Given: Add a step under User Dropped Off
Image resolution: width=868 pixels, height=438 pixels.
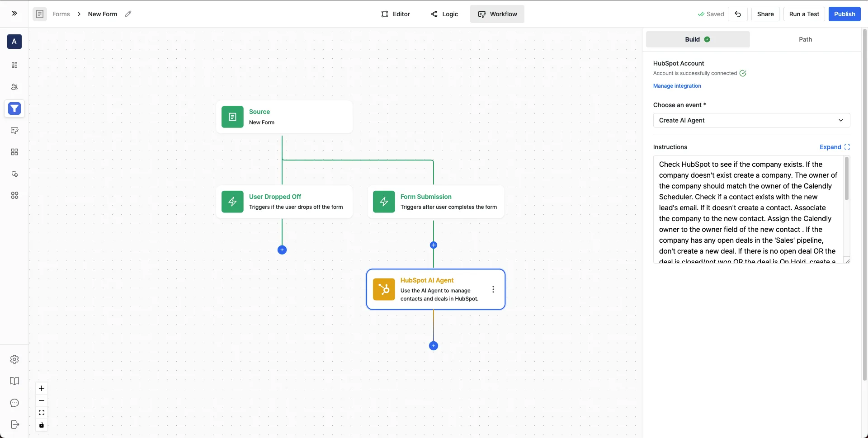Looking at the screenshot, I should pyautogui.click(x=282, y=250).
